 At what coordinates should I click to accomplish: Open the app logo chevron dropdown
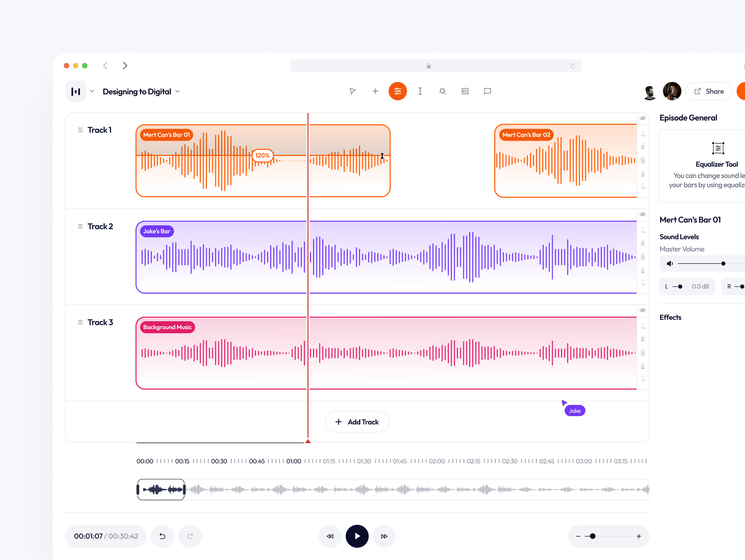pyautogui.click(x=92, y=91)
